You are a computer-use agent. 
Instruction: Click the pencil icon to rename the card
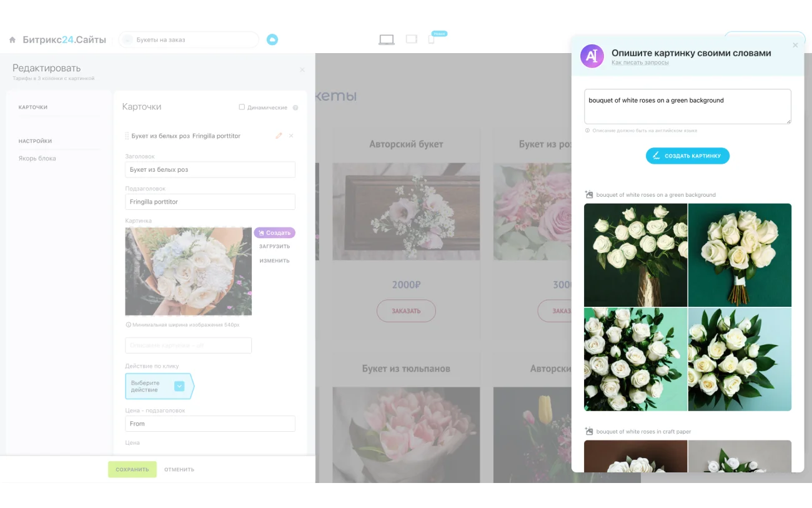279,136
